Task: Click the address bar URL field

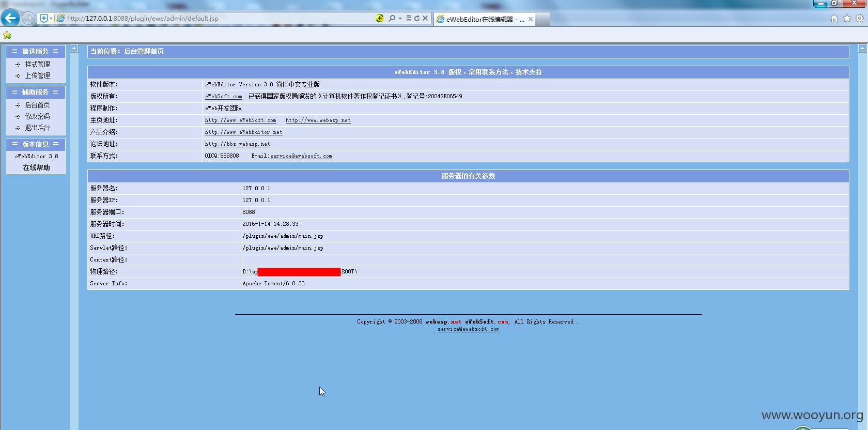Action: (217, 18)
